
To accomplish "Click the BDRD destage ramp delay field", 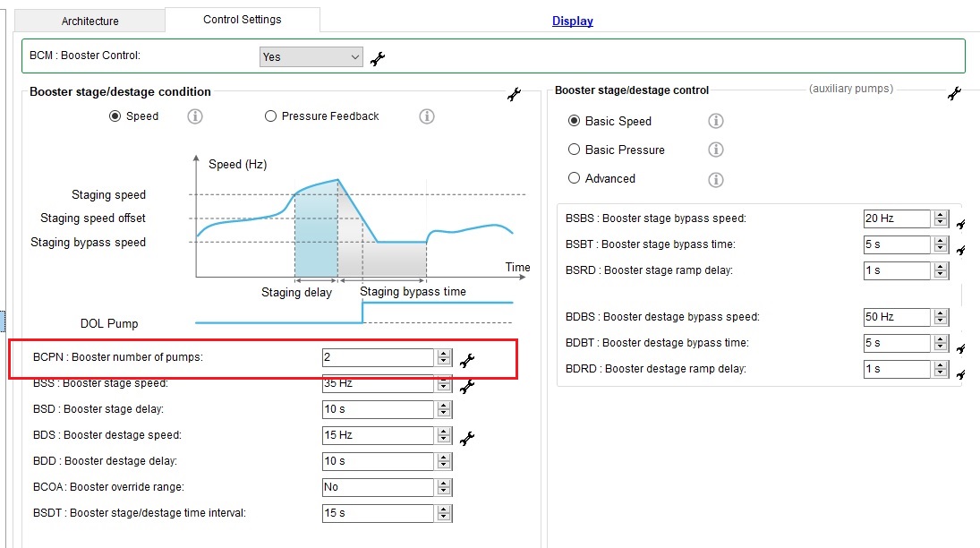I will 897,369.
